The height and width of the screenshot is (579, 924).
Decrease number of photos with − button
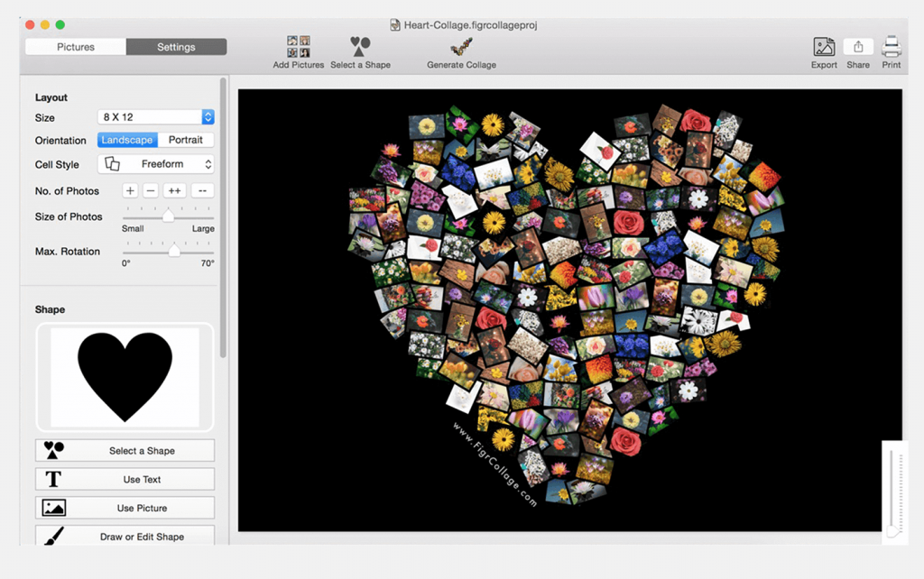151,191
